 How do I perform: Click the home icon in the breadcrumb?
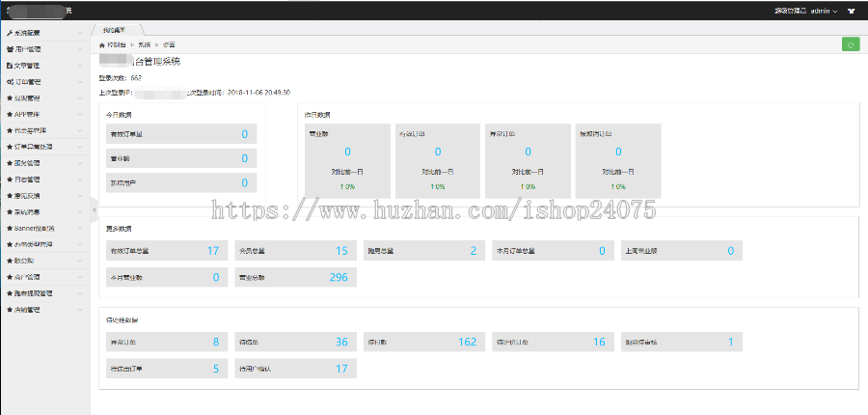pos(102,45)
